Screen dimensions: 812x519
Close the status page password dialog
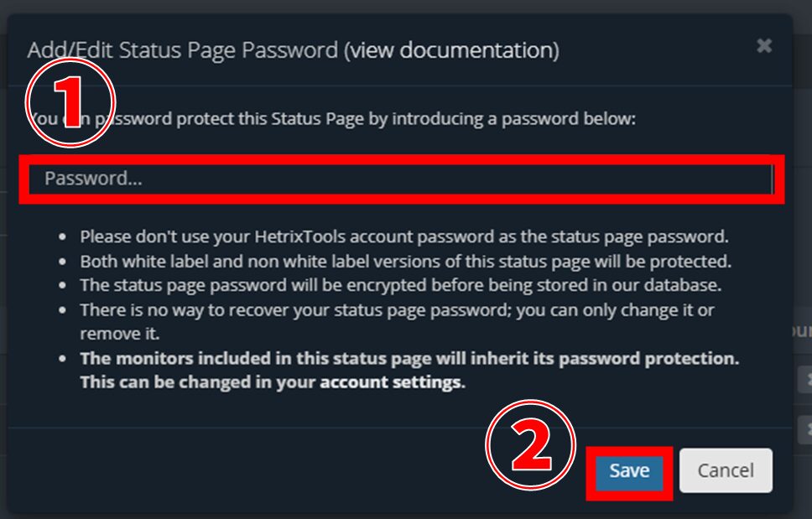[763, 46]
